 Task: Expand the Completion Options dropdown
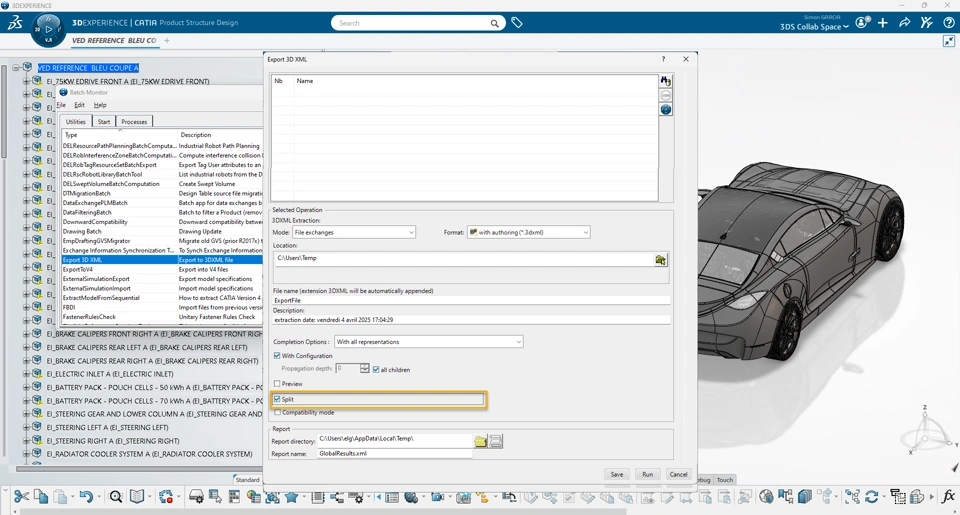pos(429,342)
